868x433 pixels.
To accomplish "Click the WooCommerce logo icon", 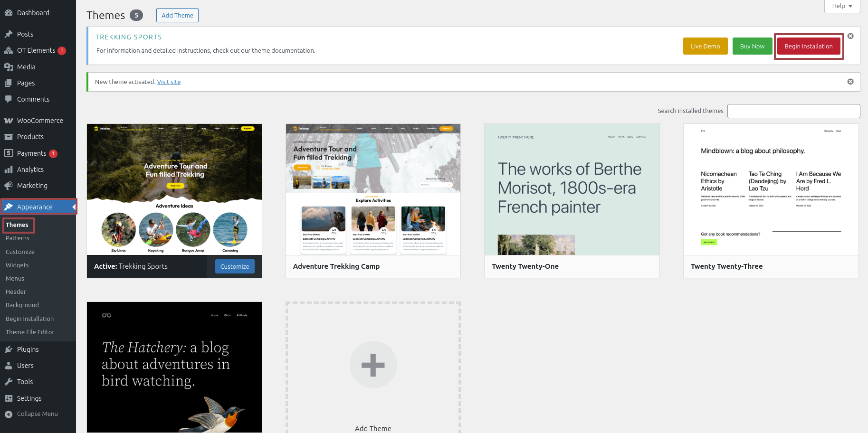I will coord(9,121).
